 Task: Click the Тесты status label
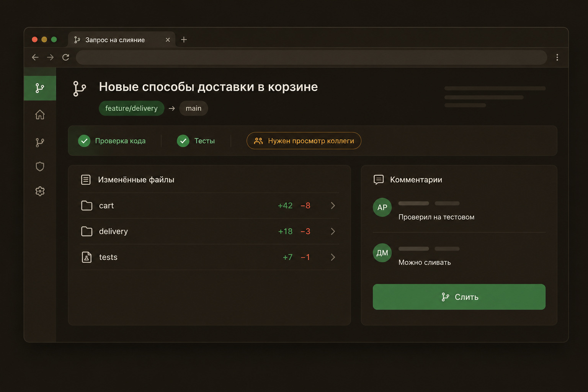[x=204, y=141]
